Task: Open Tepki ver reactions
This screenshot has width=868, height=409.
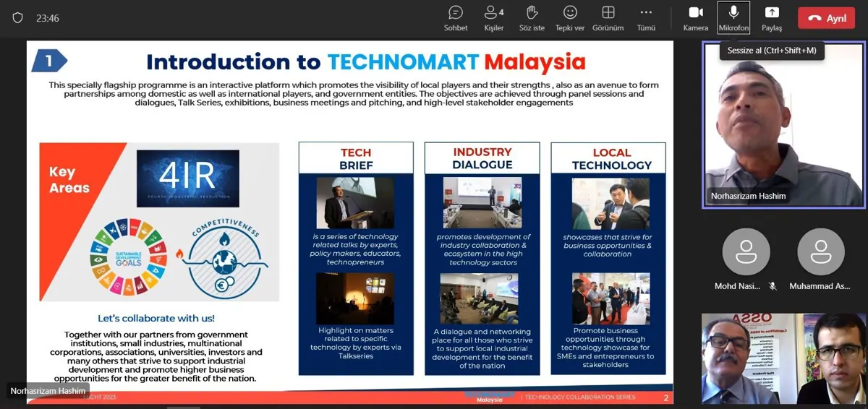Action: pyautogui.click(x=570, y=19)
